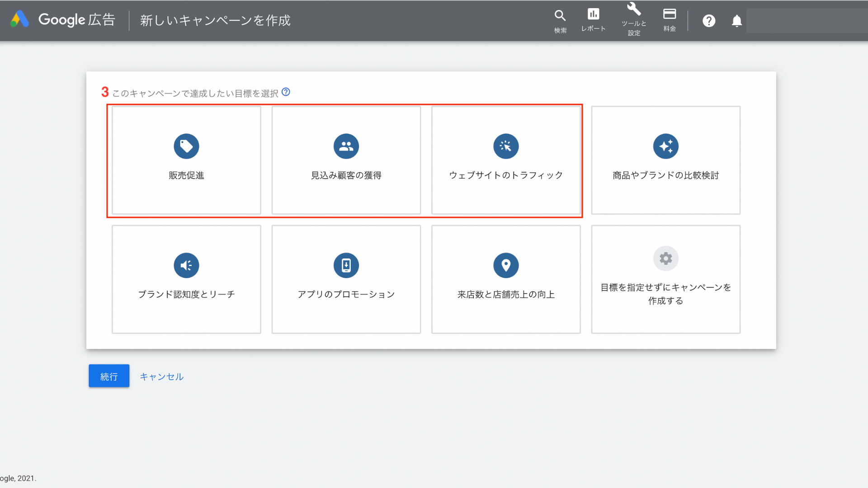Image resolution: width=868 pixels, height=488 pixels.
Task: Click the キャンセル cancel link
Action: [161, 376]
